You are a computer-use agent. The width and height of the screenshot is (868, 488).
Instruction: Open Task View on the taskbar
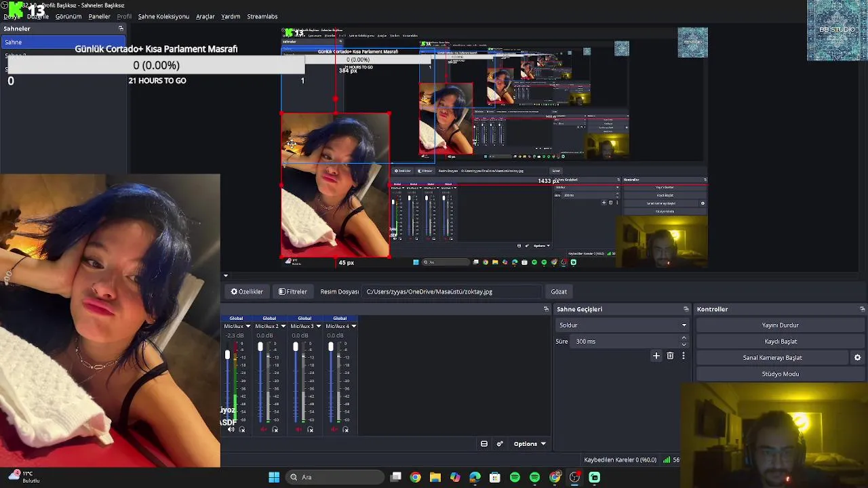pos(396,477)
